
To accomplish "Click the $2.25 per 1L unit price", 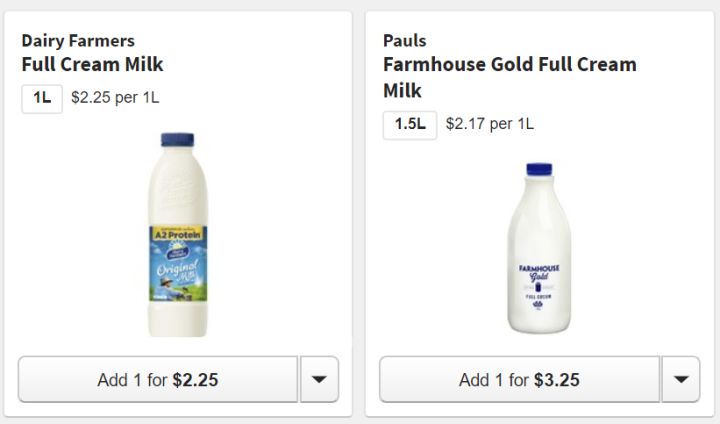I will click(115, 98).
